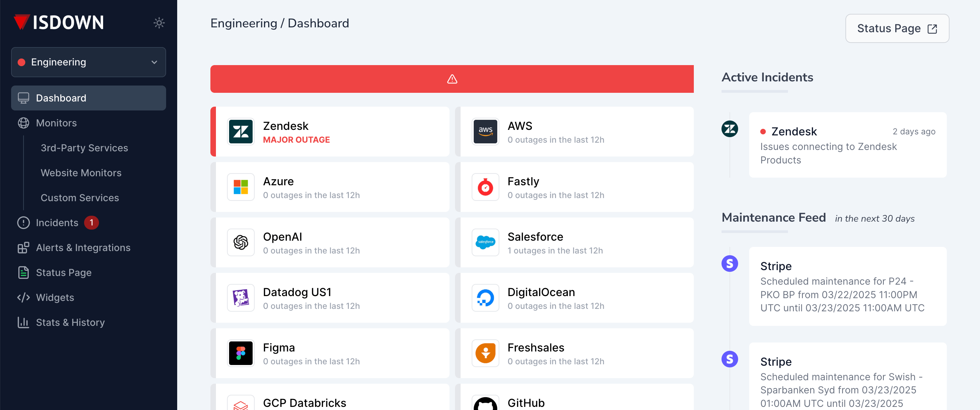Open Website Monitors submenu item
Viewport: 980px width, 410px height.
pyautogui.click(x=81, y=173)
